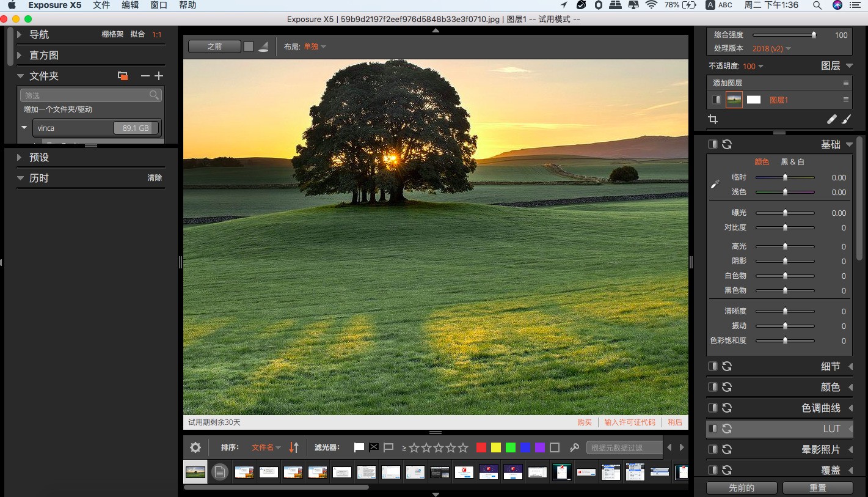Pick white balance with the eyedropper

tap(715, 185)
